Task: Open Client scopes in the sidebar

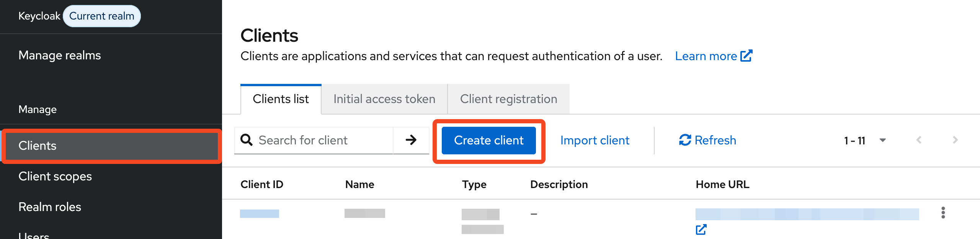Action: coord(55,177)
